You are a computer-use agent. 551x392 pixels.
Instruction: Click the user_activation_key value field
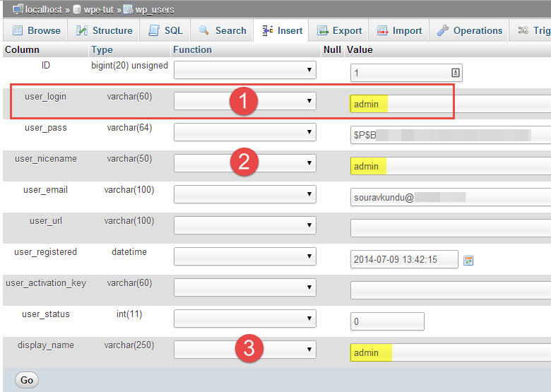(x=451, y=290)
